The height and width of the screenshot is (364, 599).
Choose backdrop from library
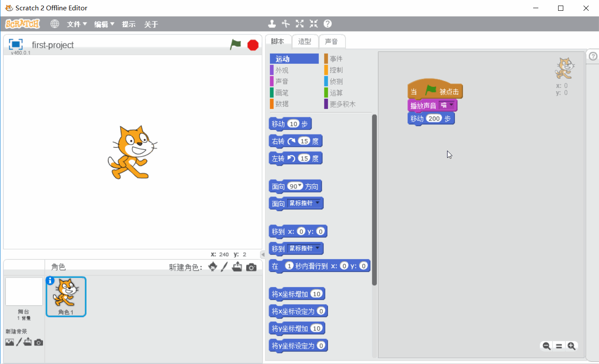pyautogui.click(x=9, y=342)
